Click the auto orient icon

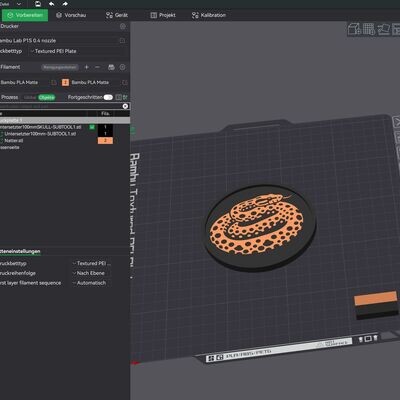point(383,29)
